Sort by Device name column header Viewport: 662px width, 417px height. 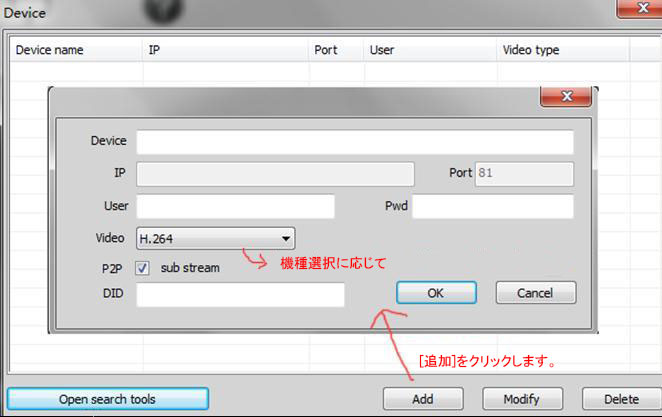pyautogui.click(x=76, y=50)
